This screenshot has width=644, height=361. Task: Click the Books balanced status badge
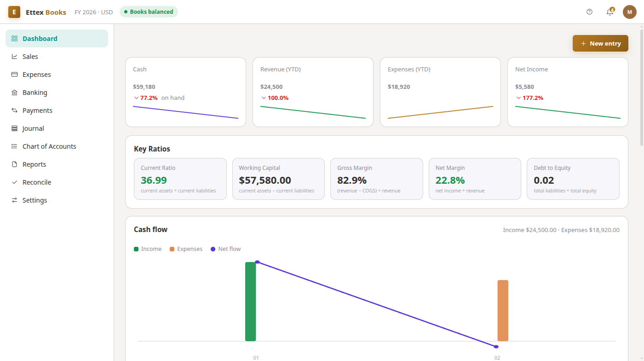coord(149,12)
